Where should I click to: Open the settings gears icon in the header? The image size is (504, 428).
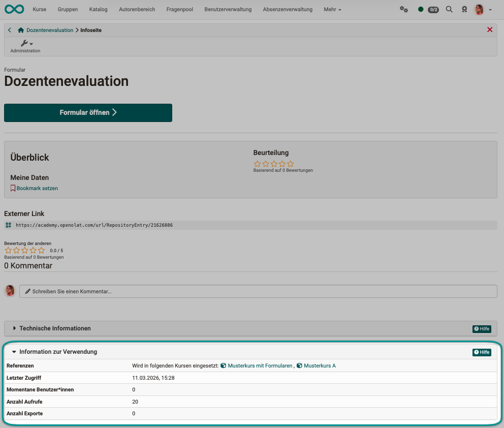coord(404,9)
